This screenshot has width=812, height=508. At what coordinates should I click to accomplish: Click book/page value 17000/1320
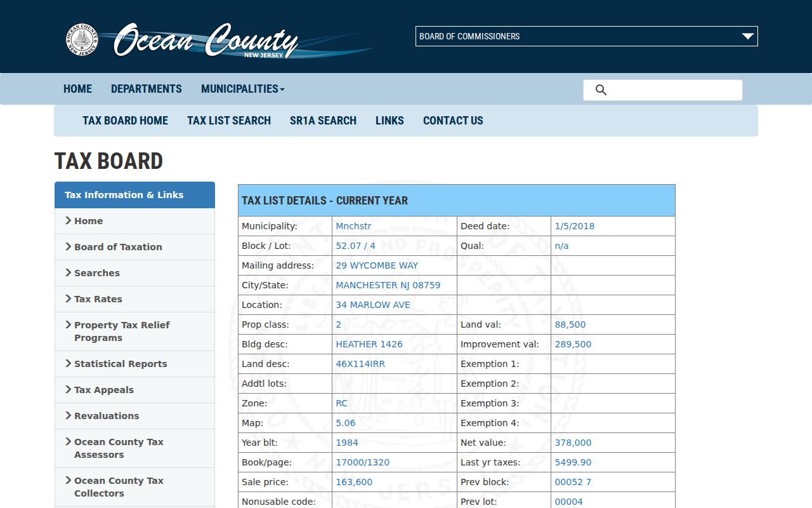[x=362, y=462]
